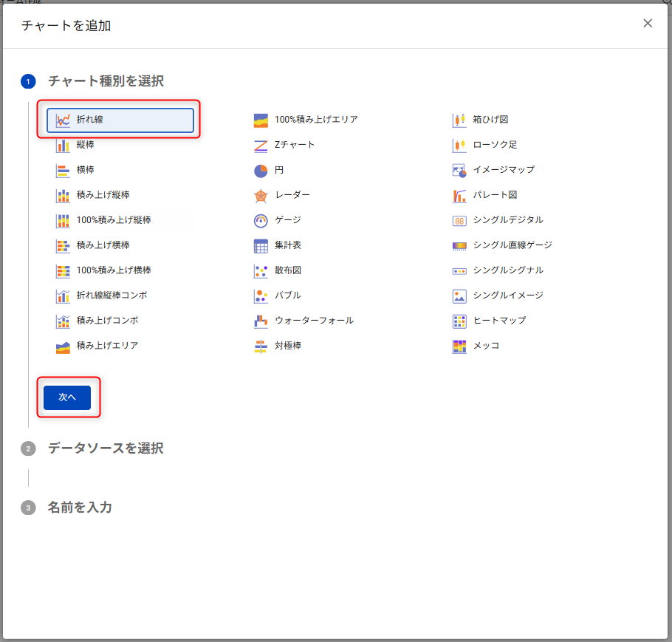The height and width of the screenshot is (642, 672).
Task: Close the チャートを追加 dialog
Action: [648, 23]
